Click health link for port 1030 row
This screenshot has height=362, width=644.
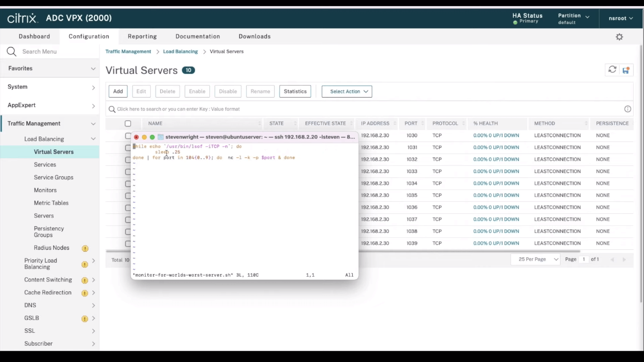pos(496,135)
